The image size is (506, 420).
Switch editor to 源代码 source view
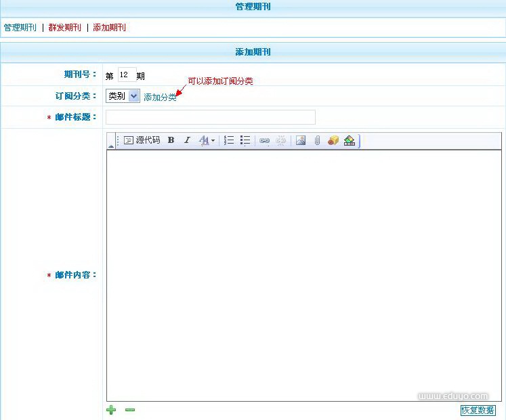click(x=142, y=140)
